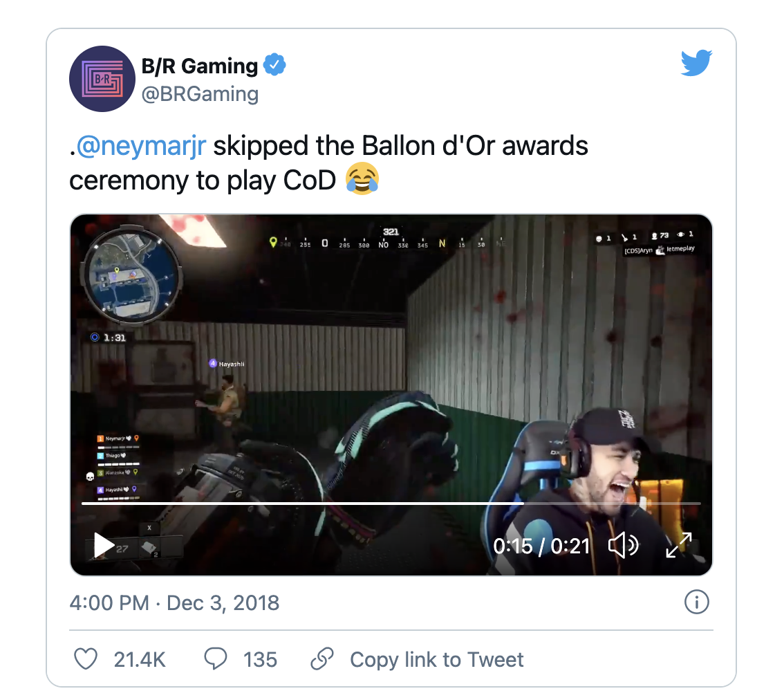Like the tweet with heart icon
The height and width of the screenshot is (700, 784).
pos(86,659)
